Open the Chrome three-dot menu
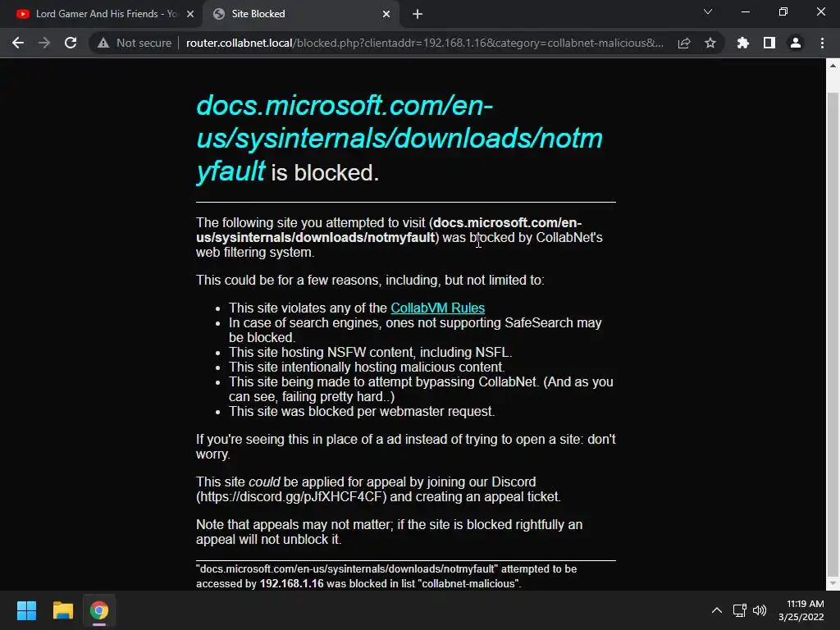Image resolution: width=840 pixels, height=630 pixels. pyautogui.click(x=822, y=43)
